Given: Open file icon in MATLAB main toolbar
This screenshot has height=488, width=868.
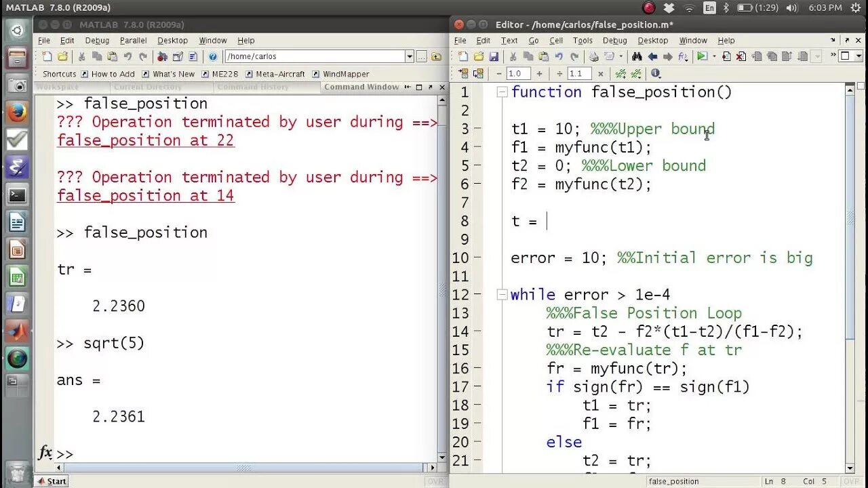Looking at the screenshot, I should point(62,57).
